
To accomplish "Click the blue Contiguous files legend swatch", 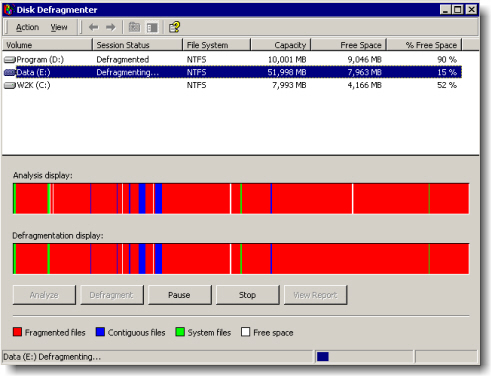I will [x=100, y=332].
